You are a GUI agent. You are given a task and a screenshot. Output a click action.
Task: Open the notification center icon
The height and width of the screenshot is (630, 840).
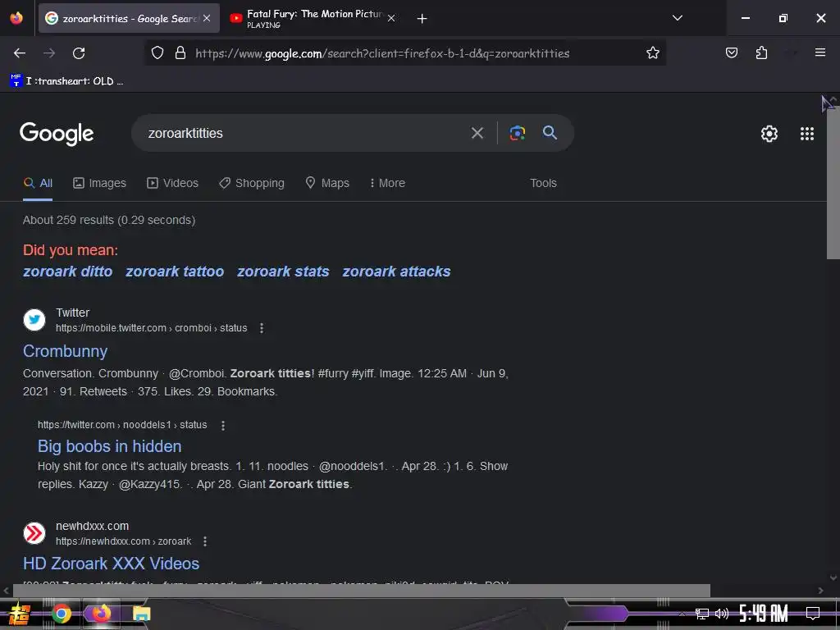[x=813, y=614]
